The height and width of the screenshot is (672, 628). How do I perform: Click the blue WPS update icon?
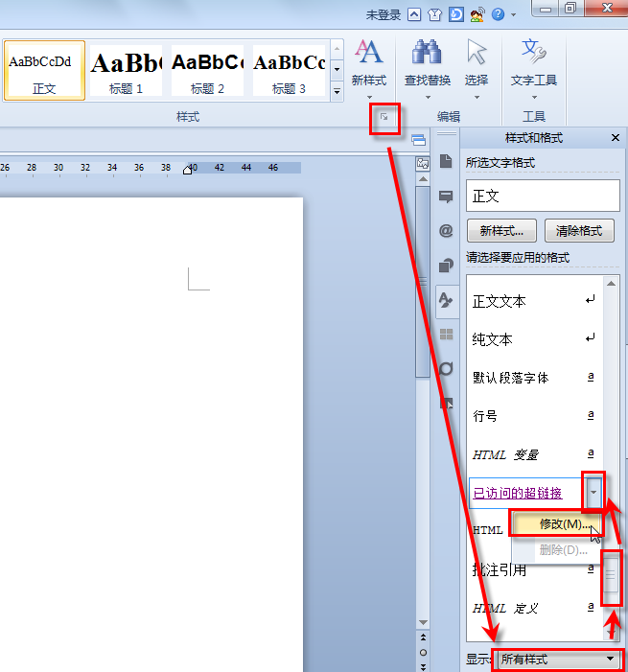pos(455,15)
